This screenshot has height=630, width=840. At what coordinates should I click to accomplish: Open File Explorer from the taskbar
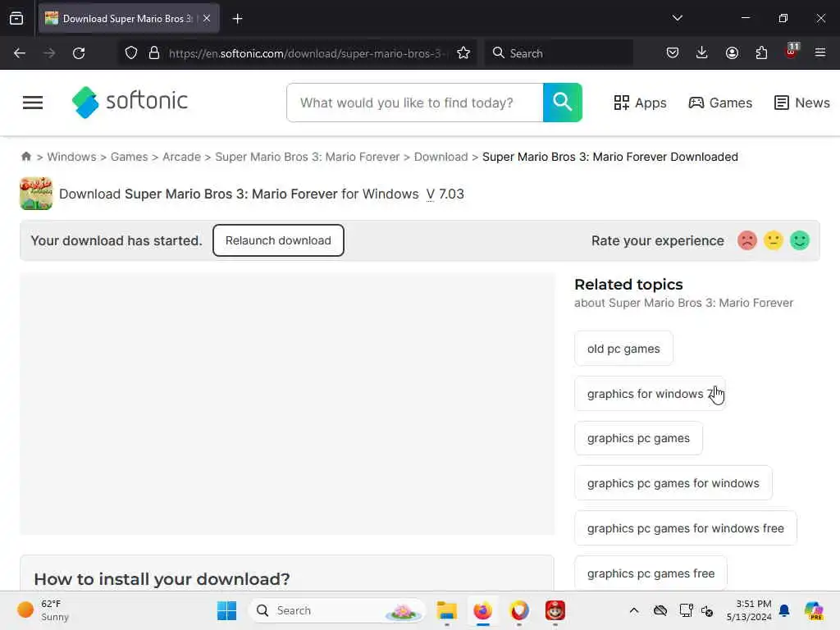446,610
